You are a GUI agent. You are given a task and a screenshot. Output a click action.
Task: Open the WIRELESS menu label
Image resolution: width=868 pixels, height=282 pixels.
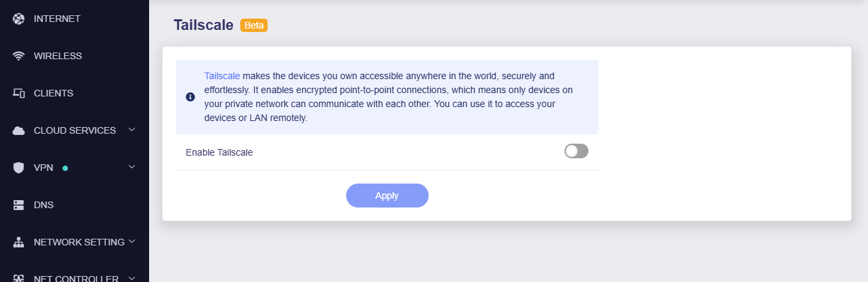(58, 56)
